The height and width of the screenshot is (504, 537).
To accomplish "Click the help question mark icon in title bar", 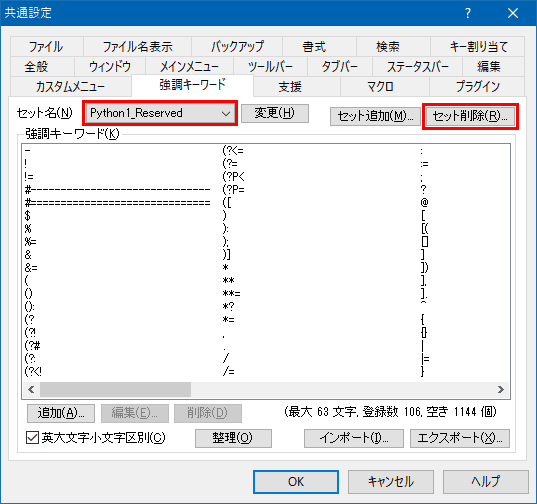I will pos(468,13).
